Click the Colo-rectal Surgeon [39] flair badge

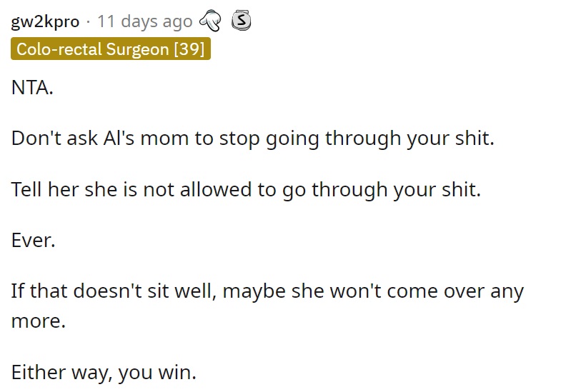tap(111, 49)
